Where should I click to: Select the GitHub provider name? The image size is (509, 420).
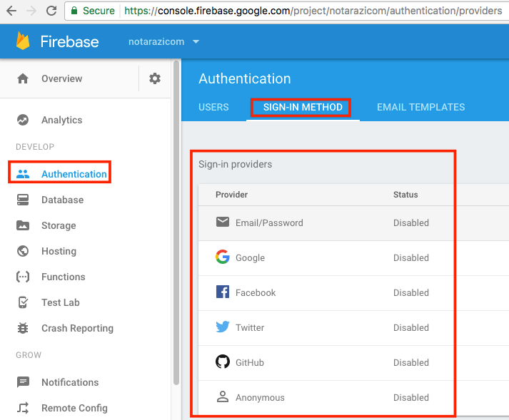(250, 362)
